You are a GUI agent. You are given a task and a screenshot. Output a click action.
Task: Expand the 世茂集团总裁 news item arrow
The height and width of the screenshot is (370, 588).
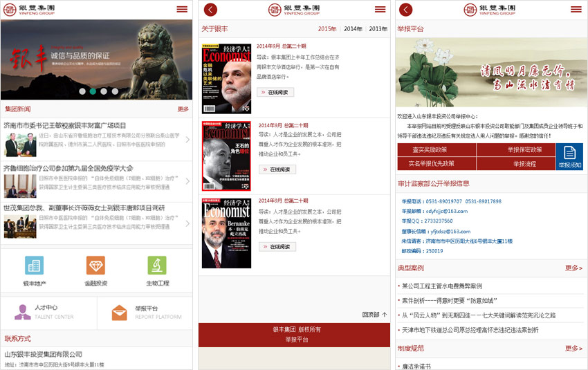187,223
